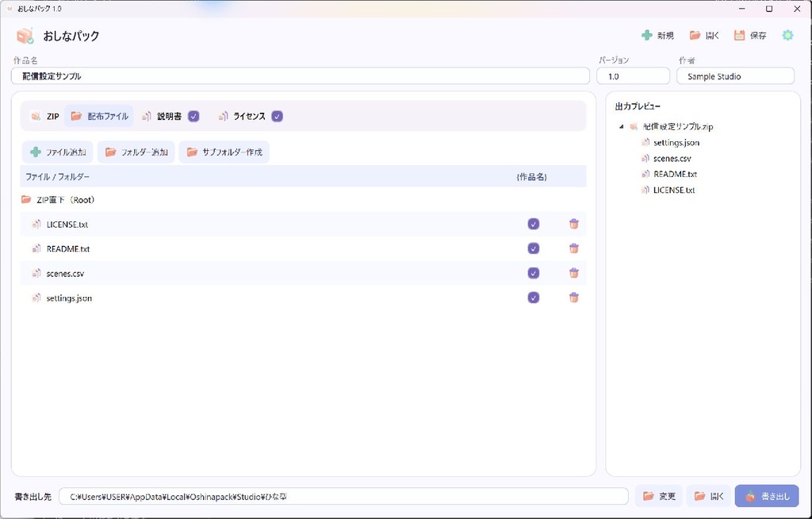Viewport: 812px width, 519px height.
Task: Maximize the おしなパック window
Action: (x=769, y=9)
